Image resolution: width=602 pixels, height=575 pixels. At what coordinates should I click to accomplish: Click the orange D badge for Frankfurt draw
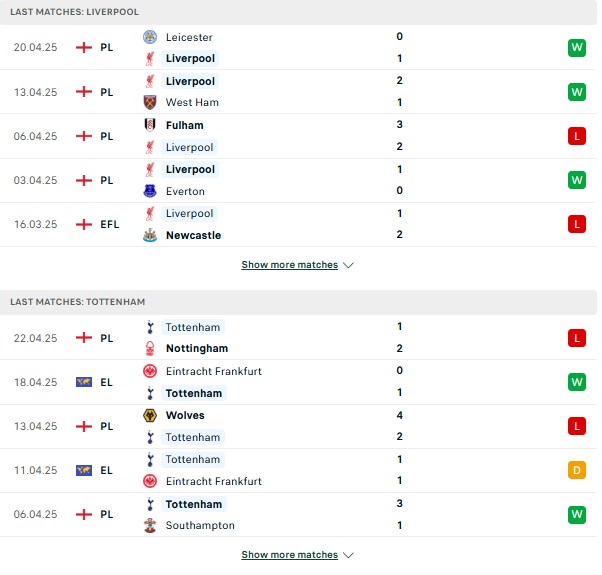click(577, 470)
